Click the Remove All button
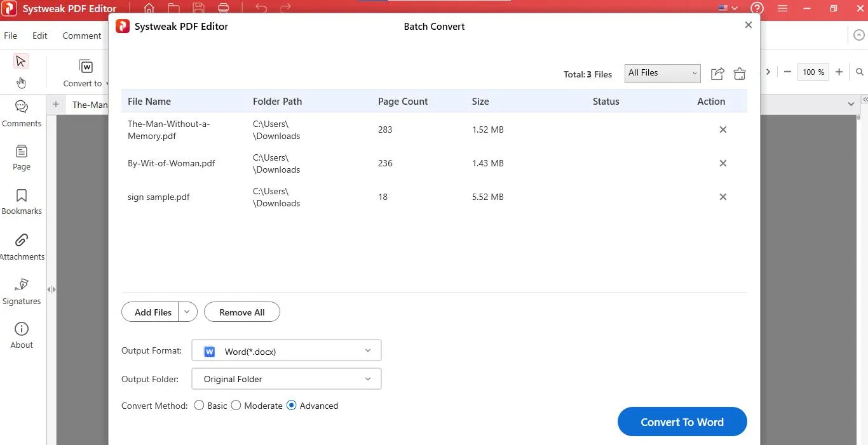The height and width of the screenshot is (445, 868). pos(241,312)
